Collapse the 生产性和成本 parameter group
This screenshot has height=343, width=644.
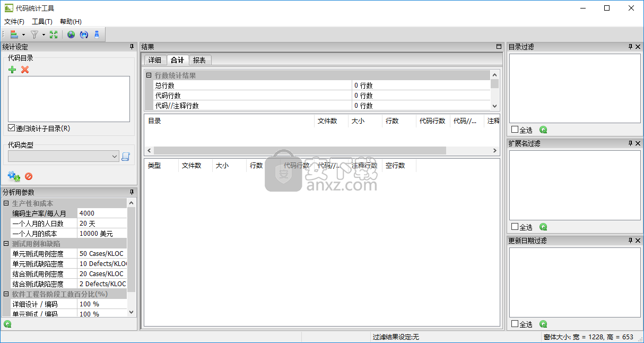(x=6, y=203)
